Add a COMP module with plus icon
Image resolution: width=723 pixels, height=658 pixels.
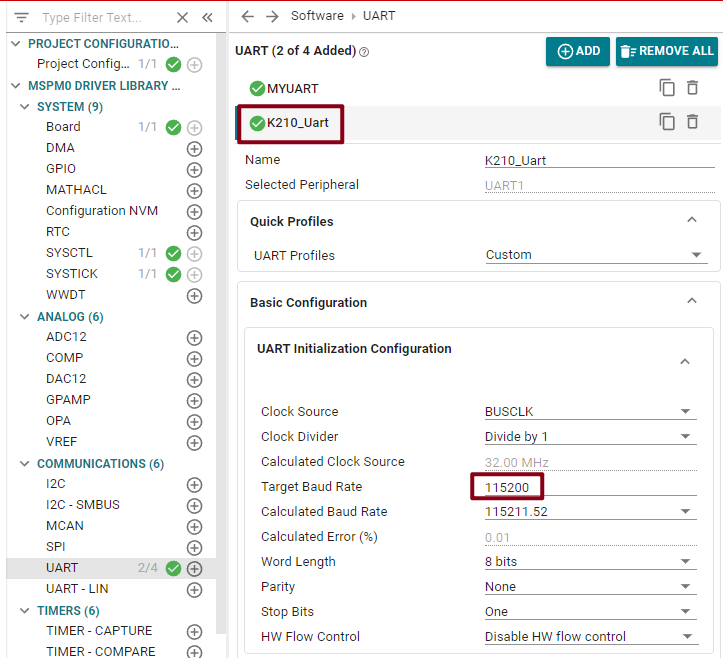pos(194,359)
